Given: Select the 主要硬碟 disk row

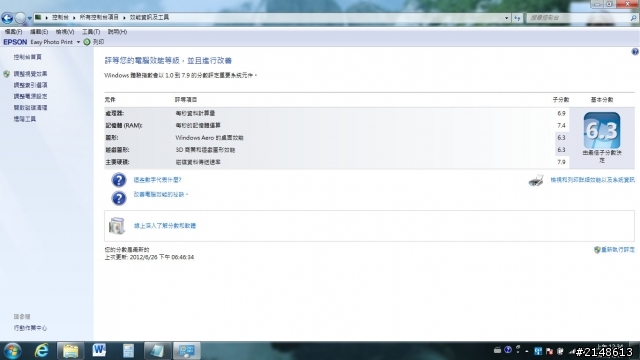Looking at the screenshot, I should coord(337,162).
